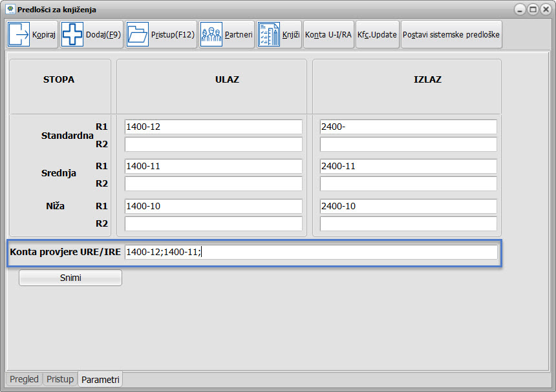Image resolution: width=556 pixels, height=392 pixels.
Task: Save parameters with Snimi button
Action: coord(70,278)
